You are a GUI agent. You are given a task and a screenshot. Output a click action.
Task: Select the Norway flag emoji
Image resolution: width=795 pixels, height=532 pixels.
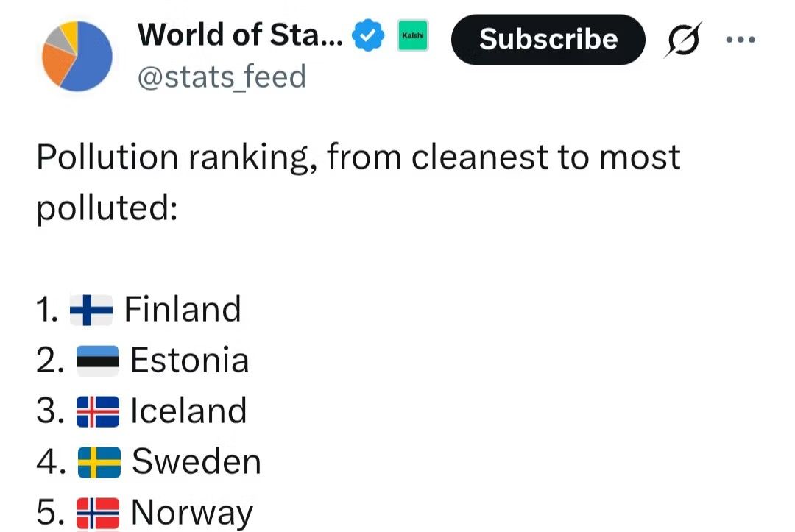tap(98, 513)
